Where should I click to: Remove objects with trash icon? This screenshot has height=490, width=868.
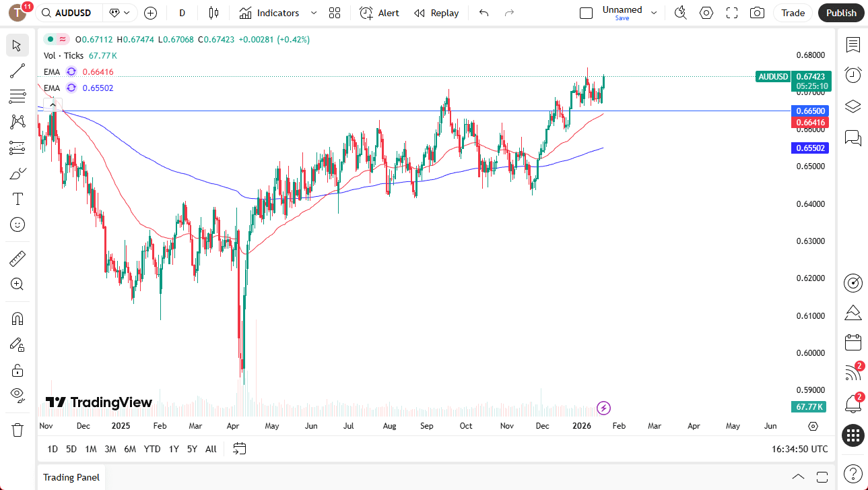click(x=18, y=429)
